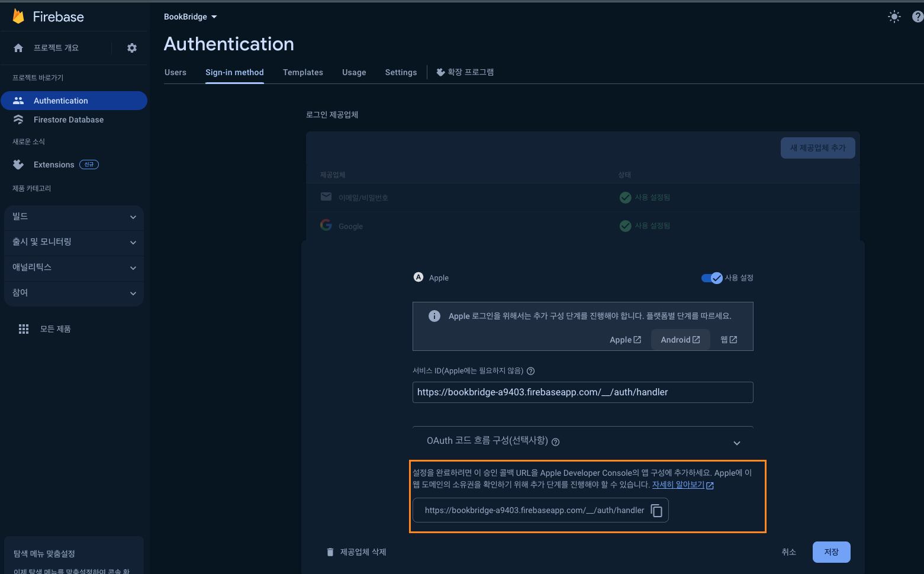Expand the 빌드 sidebar category
924x574 pixels.
74,217
